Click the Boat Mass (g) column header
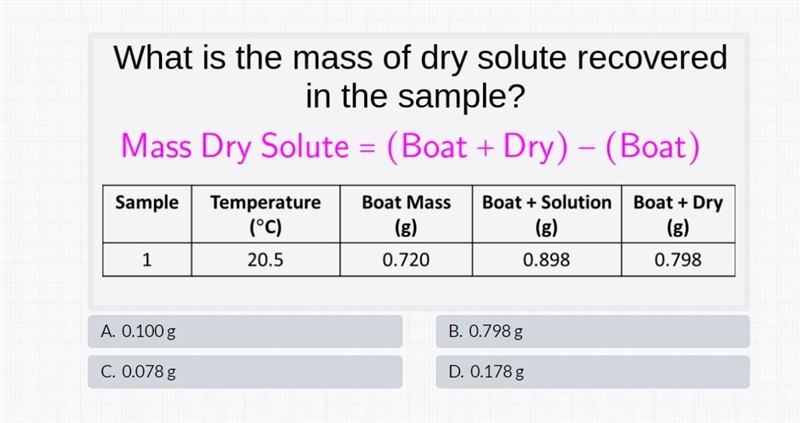 coord(406,214)
